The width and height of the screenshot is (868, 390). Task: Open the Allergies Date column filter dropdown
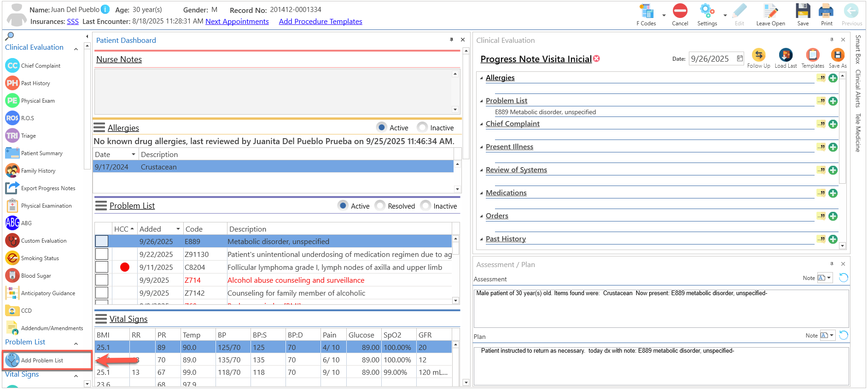click(134, 155)
